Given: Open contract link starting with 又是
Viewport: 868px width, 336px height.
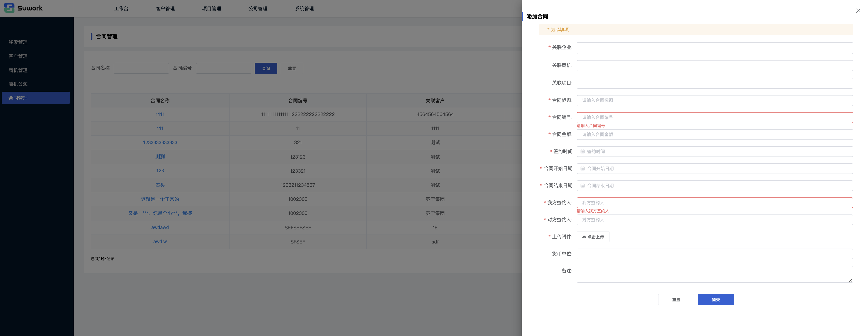Looking at the screenshot, I should click(160, 213).
